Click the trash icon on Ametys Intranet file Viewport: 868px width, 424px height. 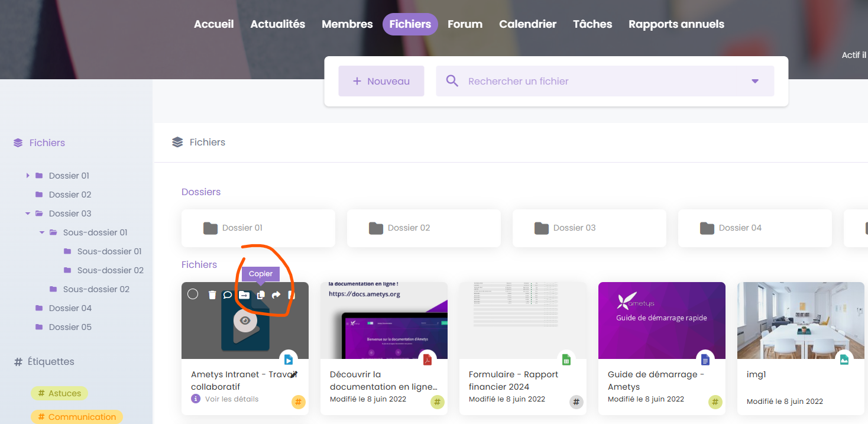(212, 294)
